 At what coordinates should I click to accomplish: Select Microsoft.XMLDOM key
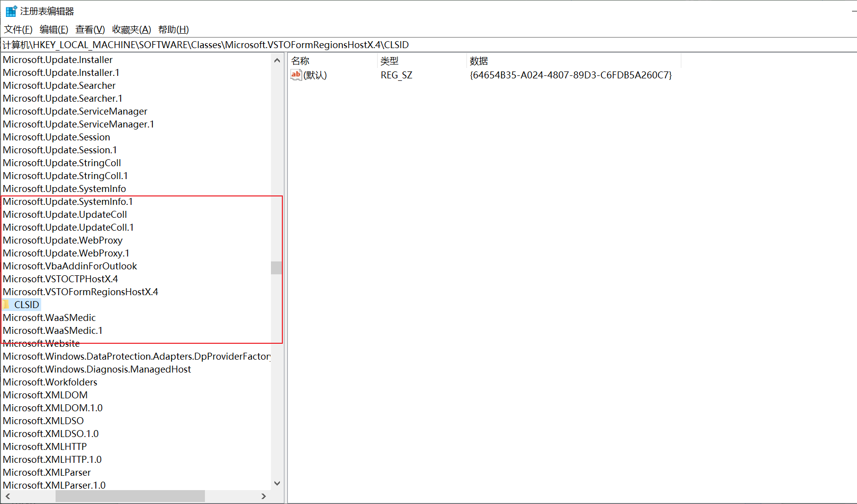[x=45, y=395]
